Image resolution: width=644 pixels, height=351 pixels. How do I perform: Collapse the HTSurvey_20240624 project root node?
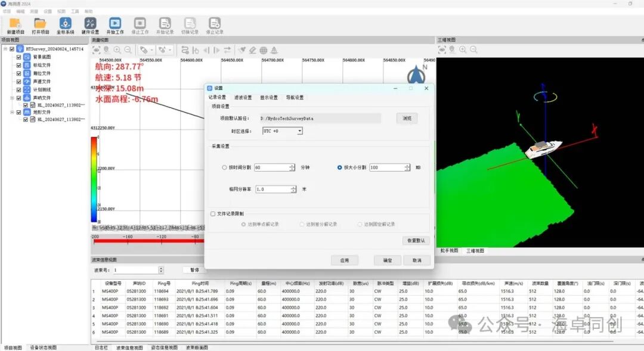point(5,49)
